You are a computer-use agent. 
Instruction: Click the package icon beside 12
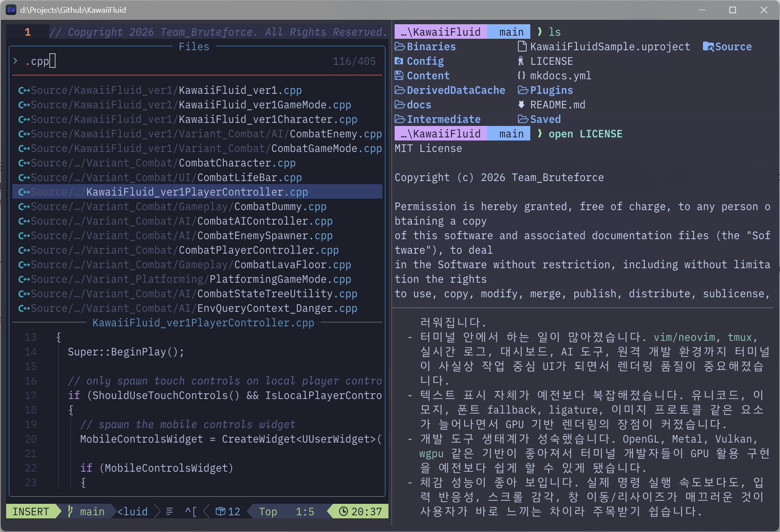tap(220, 511)
